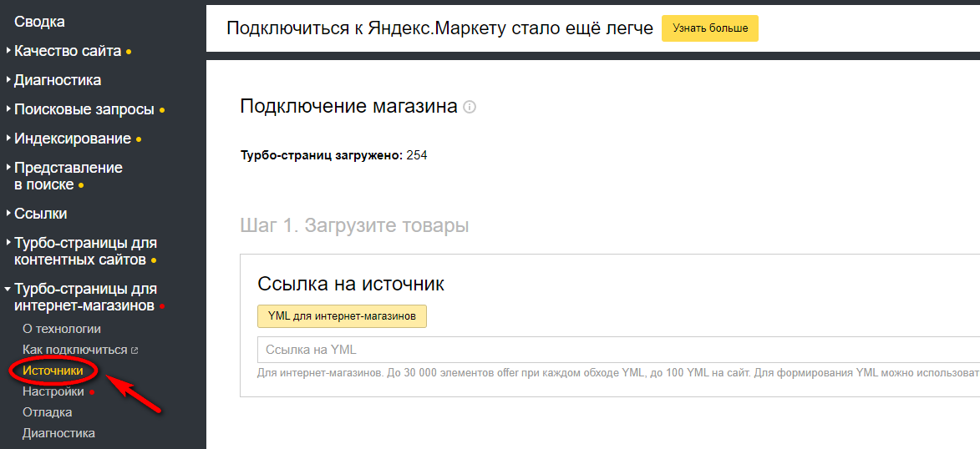Expand the Диагностика section arrow in the main menu
This screenshot has width=980, height=449.
[x=8, y=80]
